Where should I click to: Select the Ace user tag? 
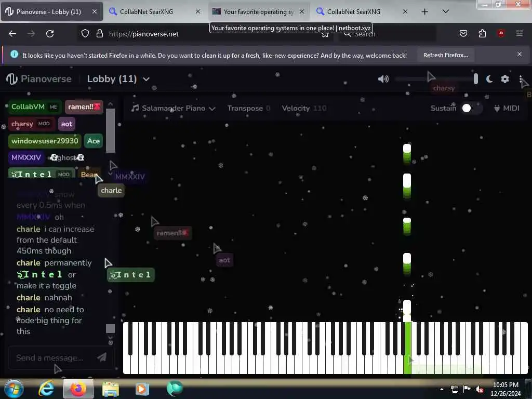point(94,141)
